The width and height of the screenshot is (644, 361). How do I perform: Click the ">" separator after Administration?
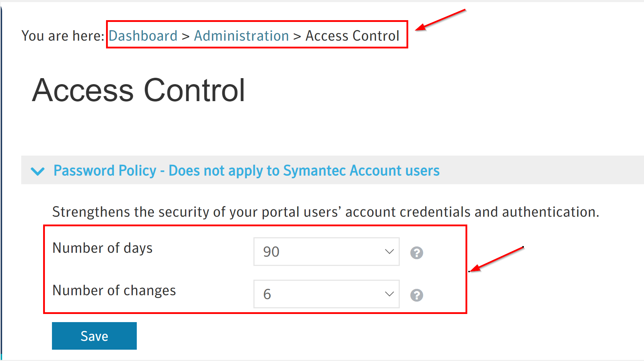(297, 36)
